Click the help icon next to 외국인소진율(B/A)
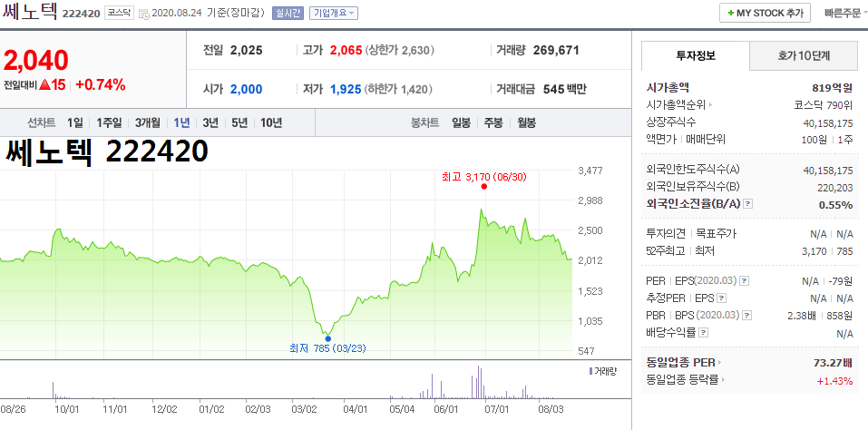This screenshot has width=868, height=430. (748, 204)
